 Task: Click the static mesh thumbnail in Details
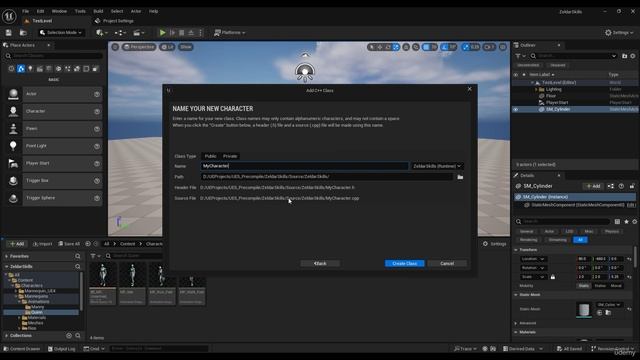[x=584, y=309]
